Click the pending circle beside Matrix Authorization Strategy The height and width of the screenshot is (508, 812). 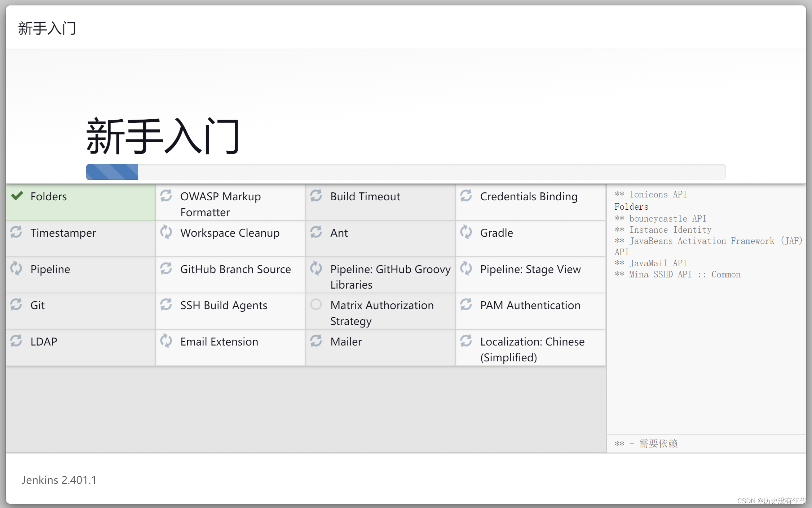316,304
